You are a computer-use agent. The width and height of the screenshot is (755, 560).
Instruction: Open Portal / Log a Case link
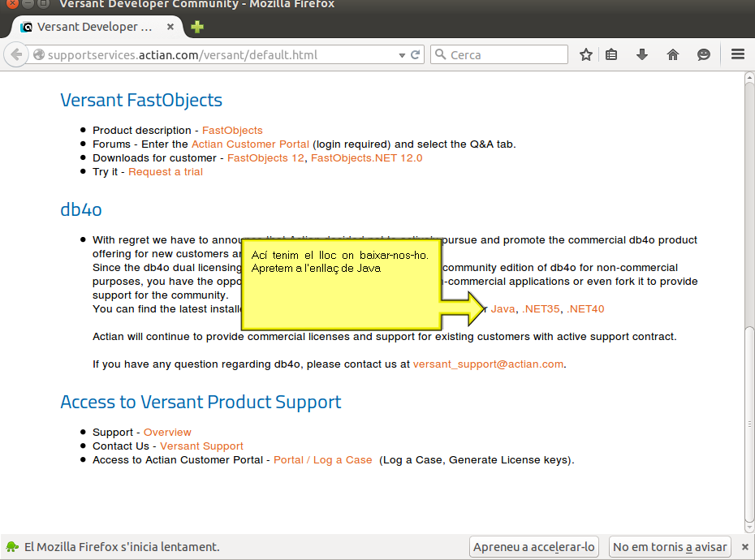click(322, 460)
